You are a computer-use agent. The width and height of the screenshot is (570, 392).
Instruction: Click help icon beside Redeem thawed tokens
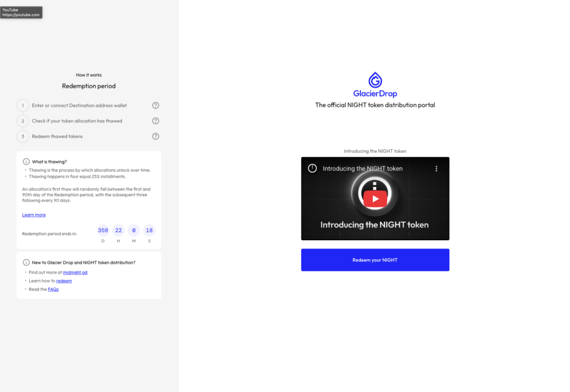coord(156,136)
